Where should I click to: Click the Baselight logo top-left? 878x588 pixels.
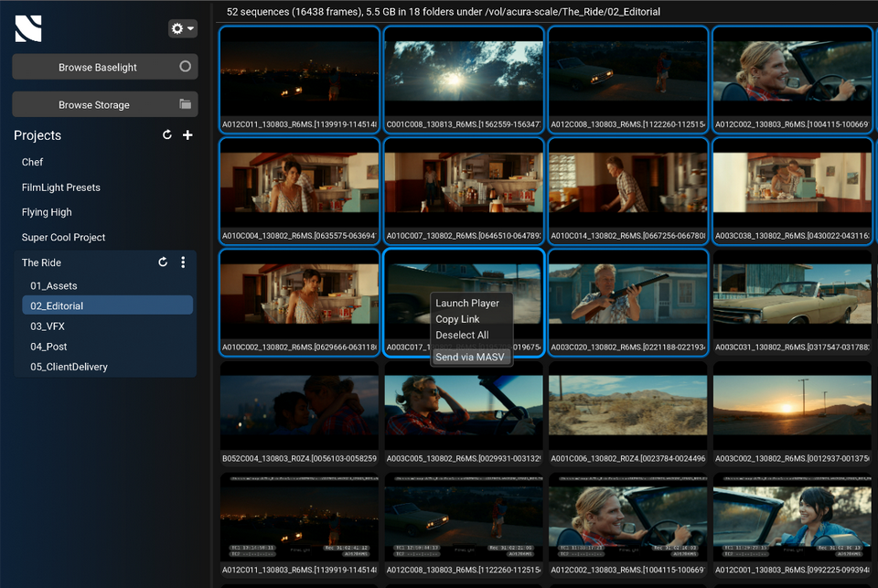pos(28,27)
